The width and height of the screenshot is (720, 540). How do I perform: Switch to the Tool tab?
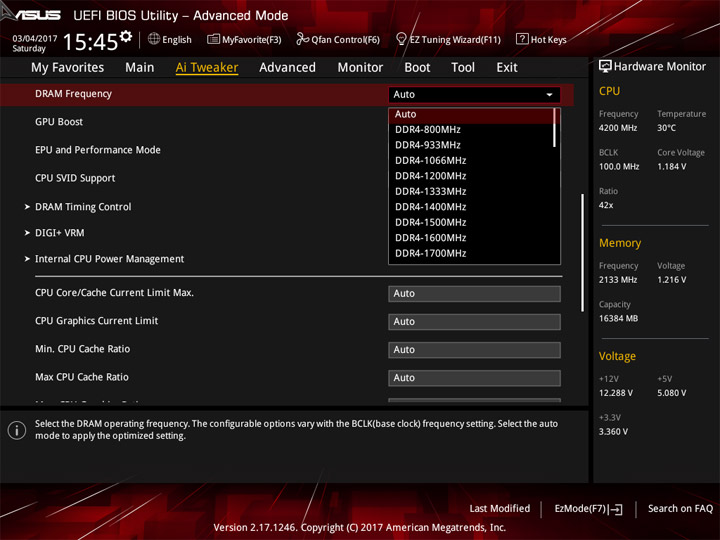click(x=463, y=68)
